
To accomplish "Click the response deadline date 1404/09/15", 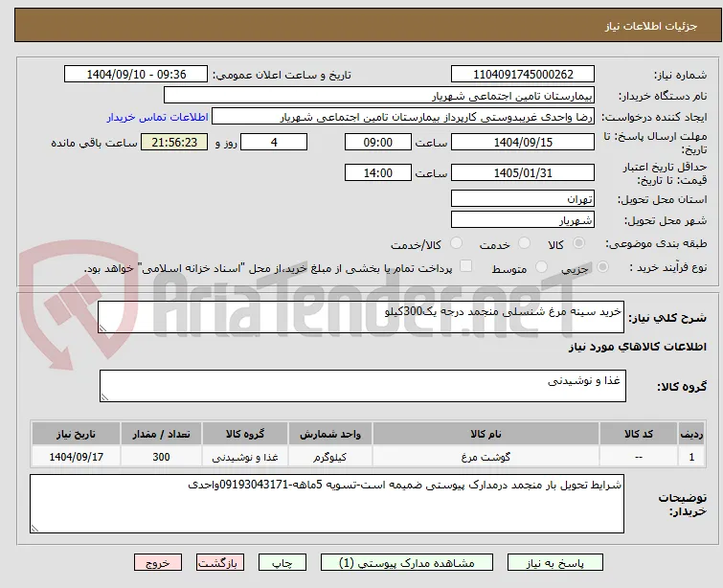I will (x=523, y=142).
